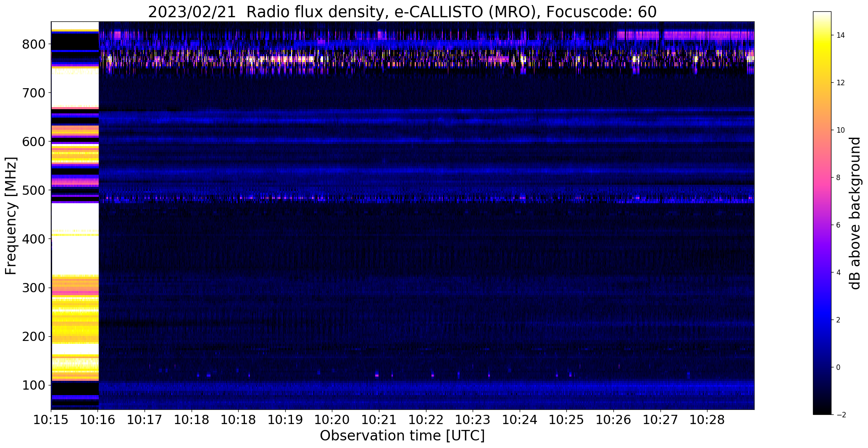The width and height of the screenshot is (868, 448).
Task: Click the 10:28 time tick label
Action: point(708,420)
